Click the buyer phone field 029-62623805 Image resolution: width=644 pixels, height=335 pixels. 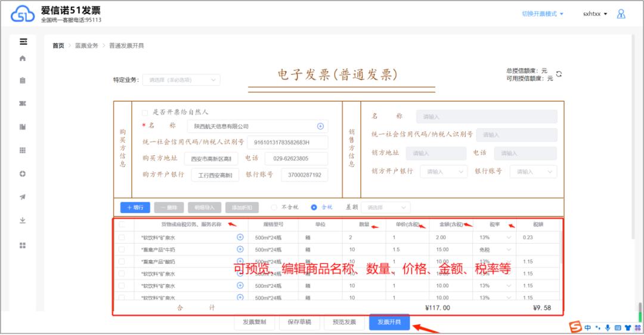[296, 158]
